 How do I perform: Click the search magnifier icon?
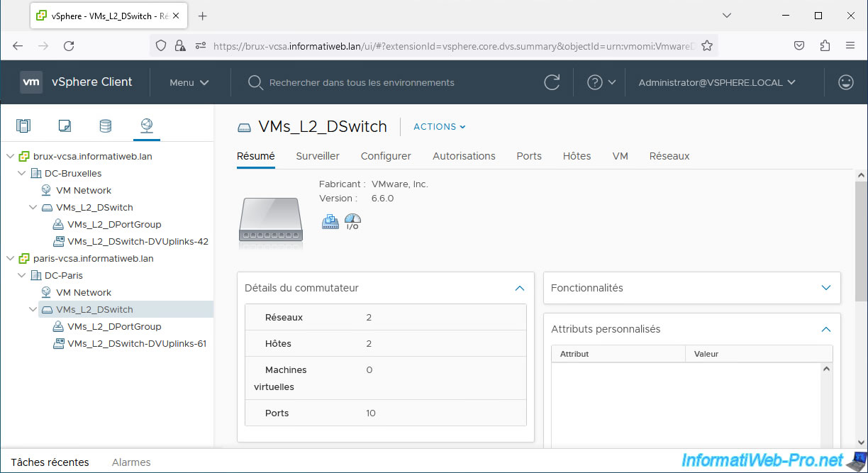point(255,82)
